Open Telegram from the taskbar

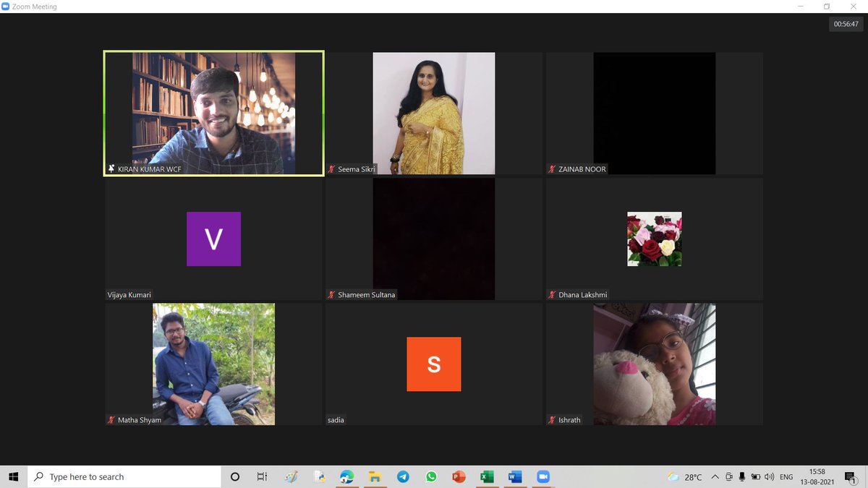[x=403, y=476]
